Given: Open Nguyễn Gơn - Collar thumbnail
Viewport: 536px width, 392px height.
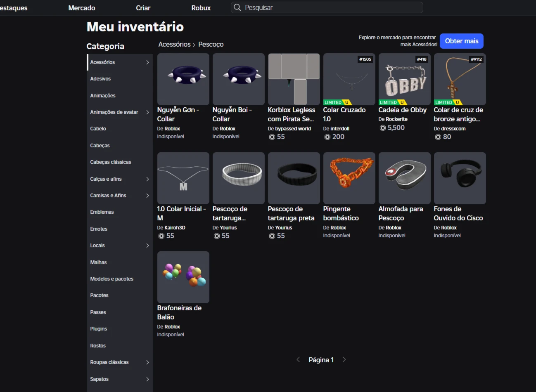Looking at the screenshot, I should [x=183, y=79].
